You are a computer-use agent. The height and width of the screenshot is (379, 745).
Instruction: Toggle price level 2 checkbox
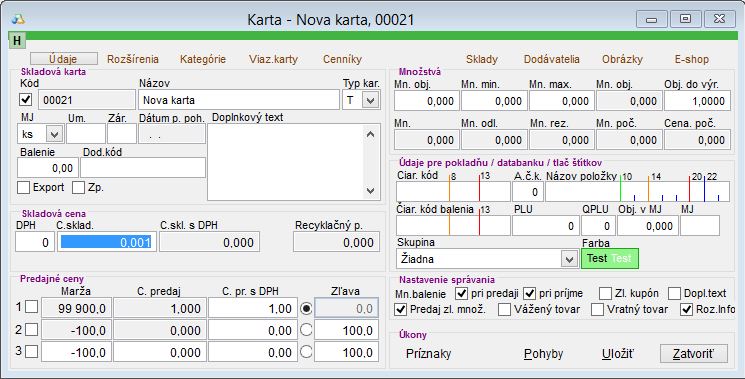pos(31,329)
